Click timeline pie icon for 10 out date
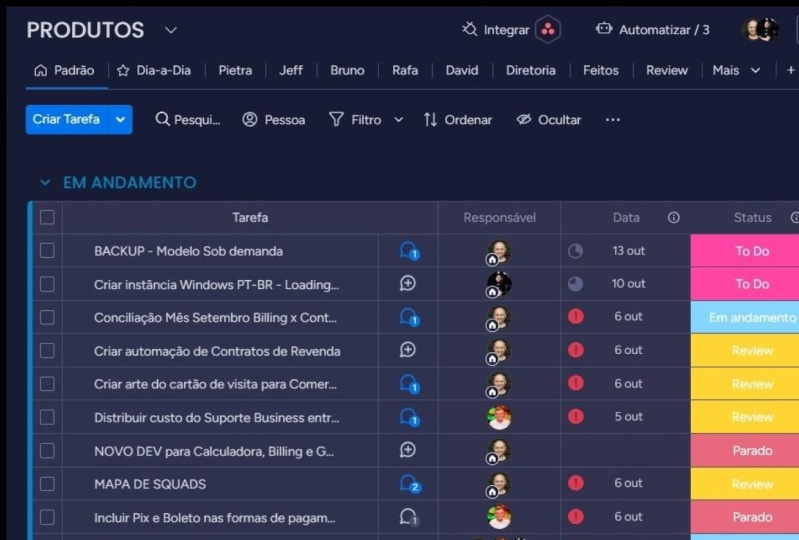The height and width of the screenshot is (540, 799). pyautogui.click(x=575, y=284)
